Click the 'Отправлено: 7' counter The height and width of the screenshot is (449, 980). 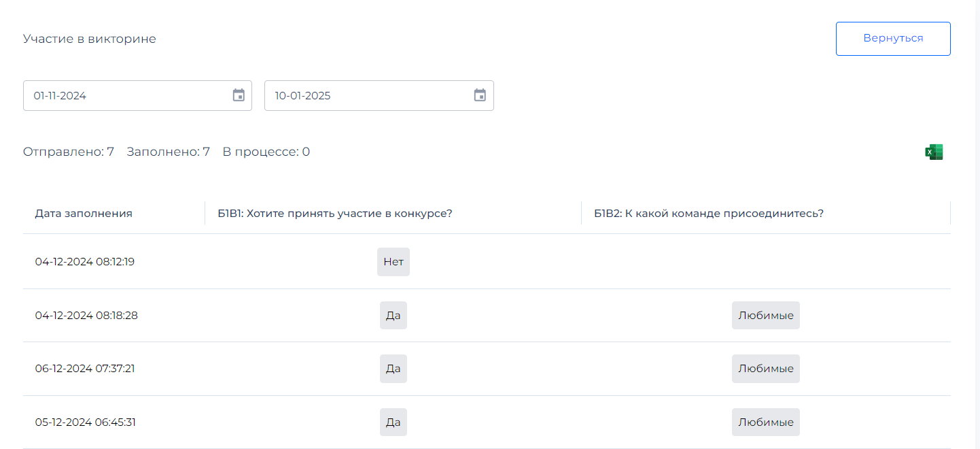click(69, 151)
